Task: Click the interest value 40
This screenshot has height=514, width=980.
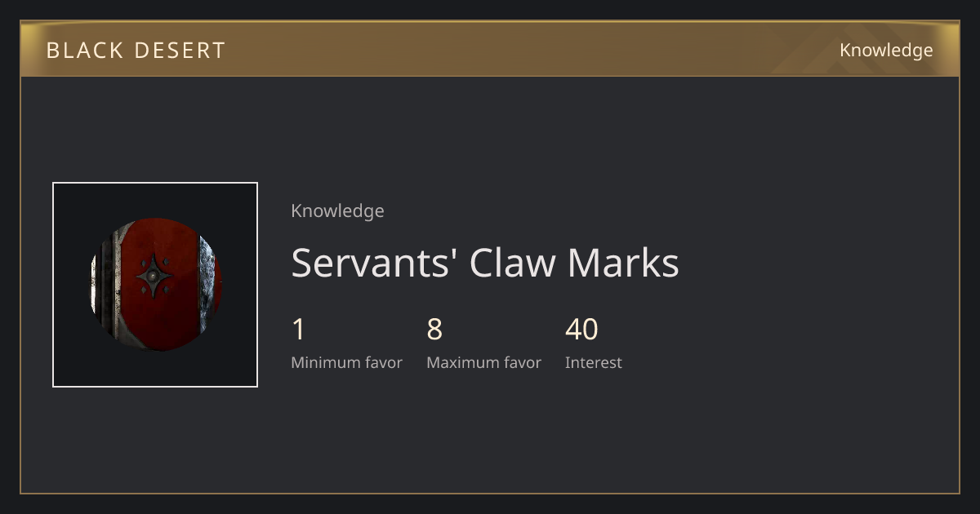Action: tap(581, 330)
